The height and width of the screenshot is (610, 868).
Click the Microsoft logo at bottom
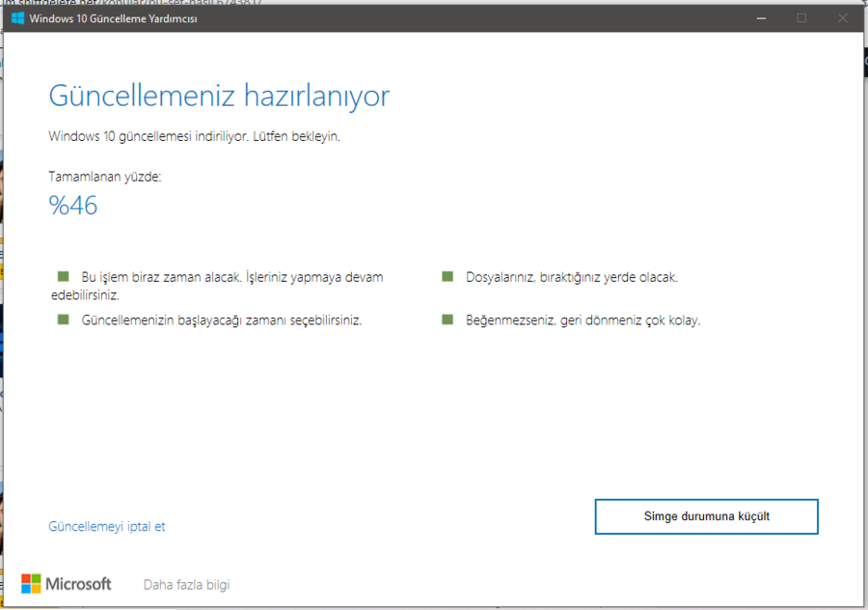[x=66, y=583]
